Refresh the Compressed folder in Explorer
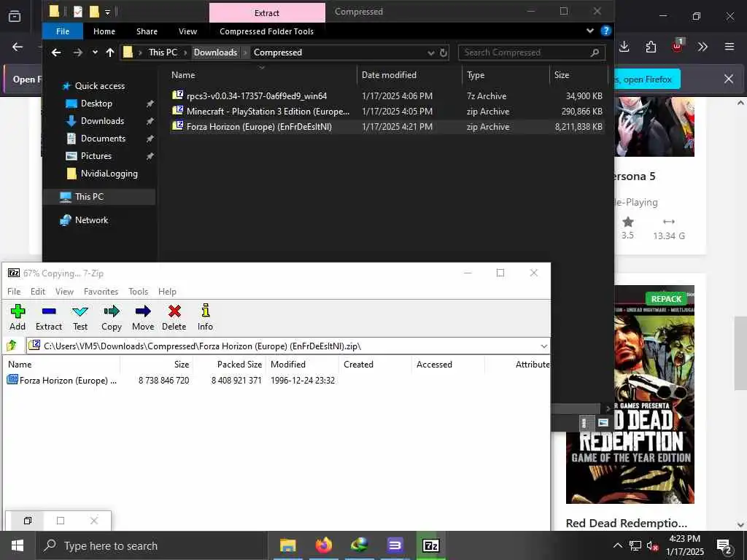 point(444,52)
